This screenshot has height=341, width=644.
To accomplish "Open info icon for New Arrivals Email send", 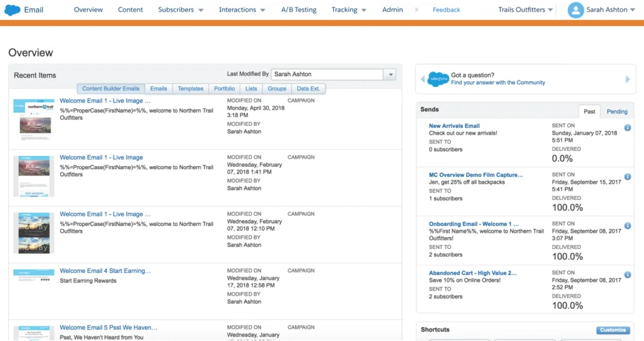I will pos(628,128).
